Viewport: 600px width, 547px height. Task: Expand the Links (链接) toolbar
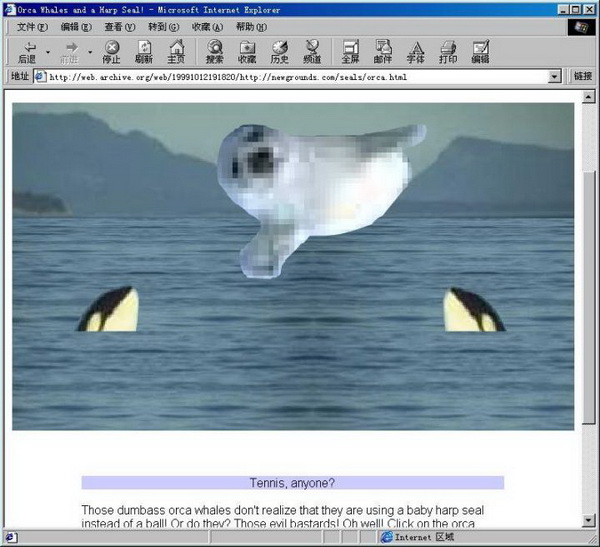coord(582,77)
